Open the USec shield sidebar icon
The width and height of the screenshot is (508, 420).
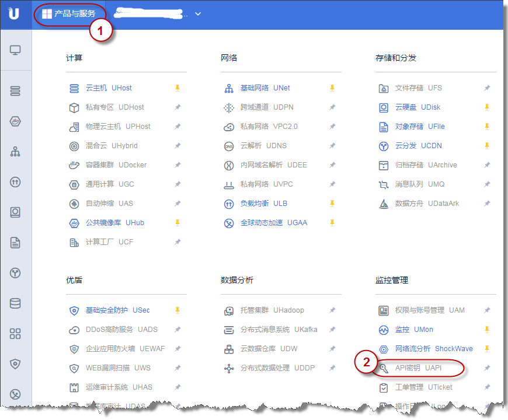pos(15,364)
